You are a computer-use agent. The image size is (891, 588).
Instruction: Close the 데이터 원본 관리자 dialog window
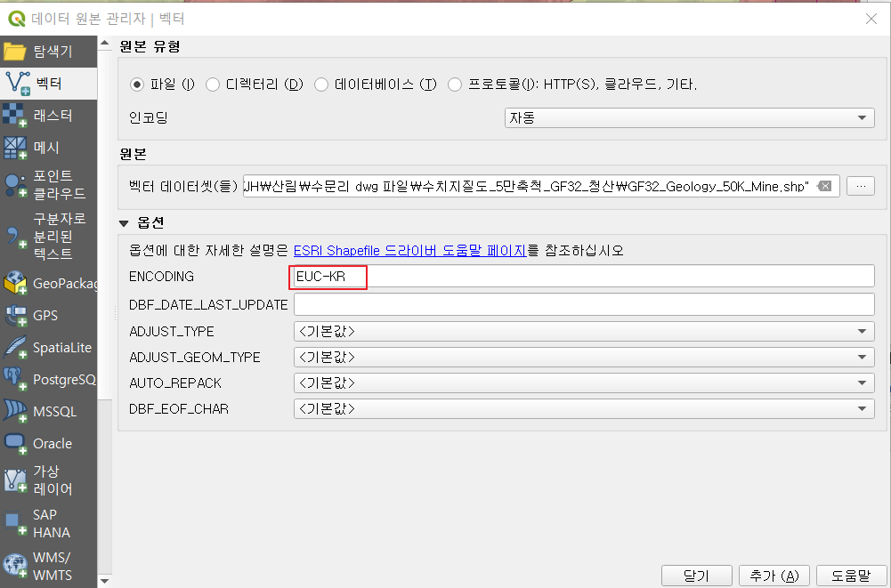[871, 19]
